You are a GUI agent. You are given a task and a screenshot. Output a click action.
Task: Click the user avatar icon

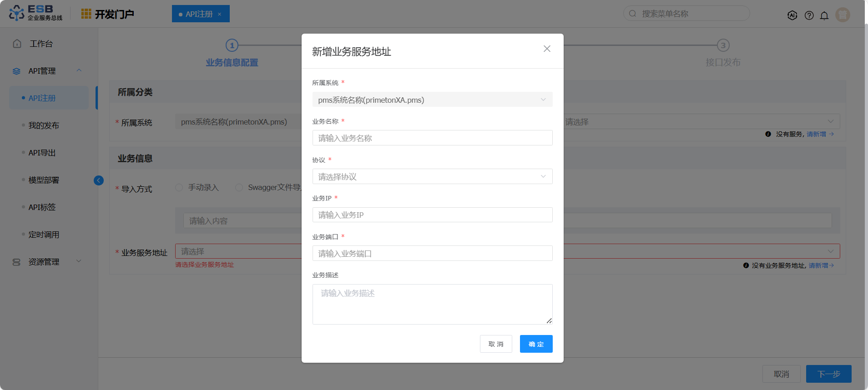tap(843, 15)
